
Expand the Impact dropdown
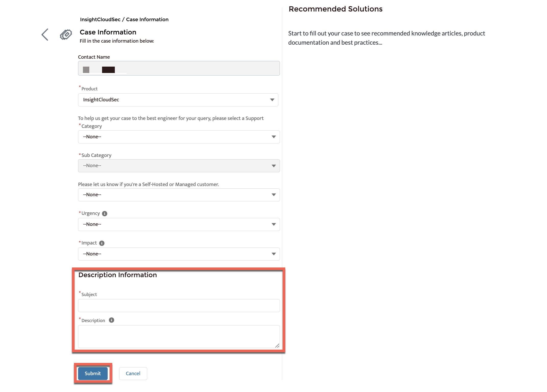click(x=179, y=254)
